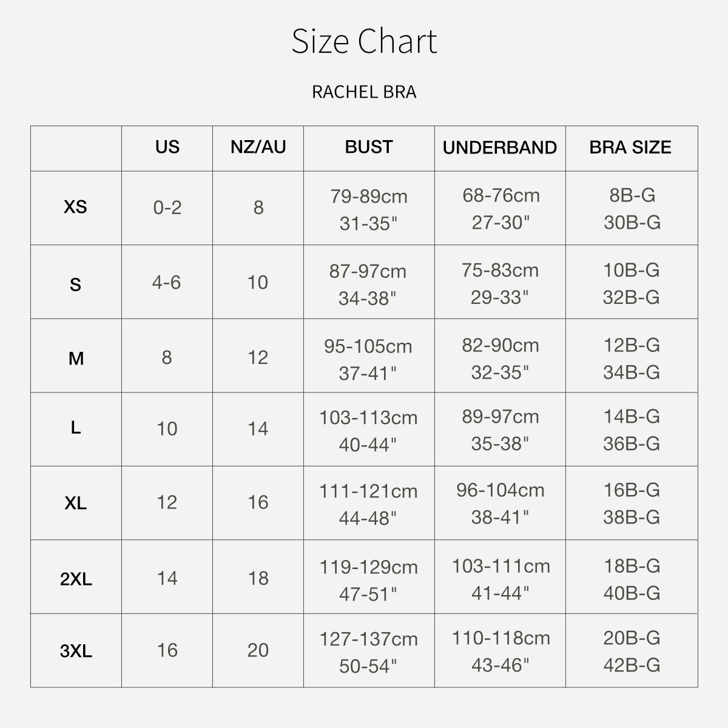Click the BRA SIZE column header

[630, 147]
